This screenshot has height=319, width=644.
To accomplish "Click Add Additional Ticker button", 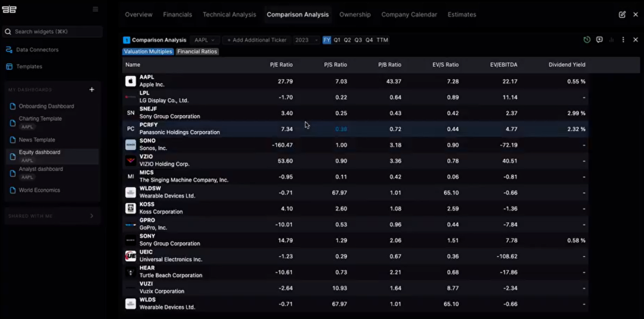I will (256, 40).
